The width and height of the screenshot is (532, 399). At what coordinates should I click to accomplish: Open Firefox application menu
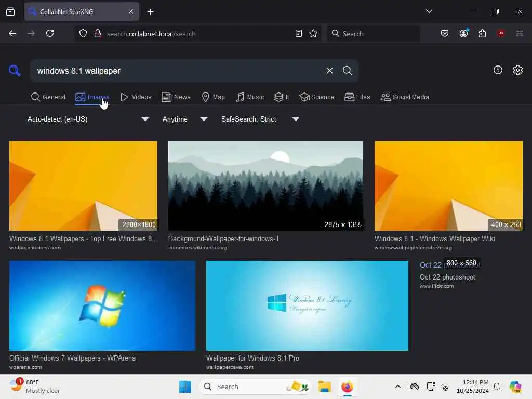coord(519,33)
